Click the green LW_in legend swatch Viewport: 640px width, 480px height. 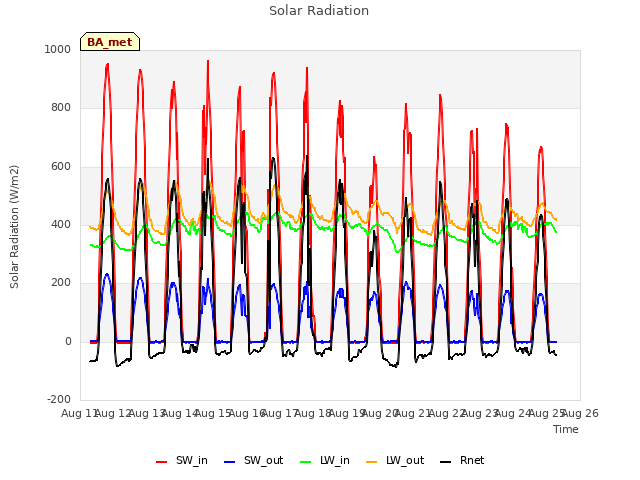(x=306, y=462)
